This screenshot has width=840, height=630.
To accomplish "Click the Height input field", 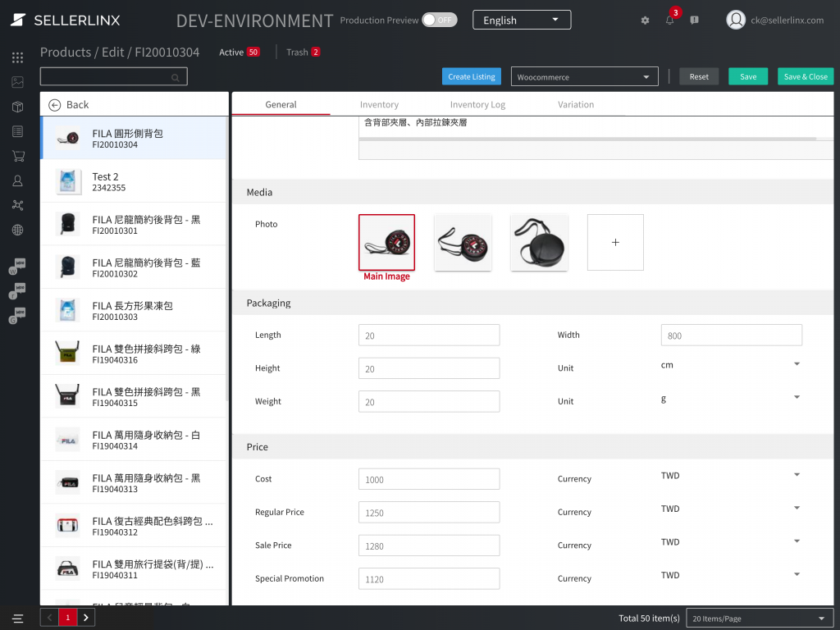I will pos(429,368).
